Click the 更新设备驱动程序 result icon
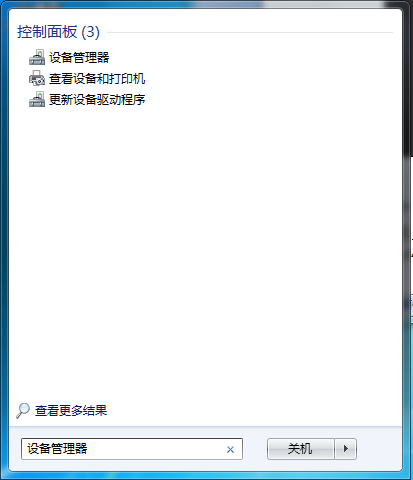The image size is (413, 480). pyautogui.click(x=37, y=99)
